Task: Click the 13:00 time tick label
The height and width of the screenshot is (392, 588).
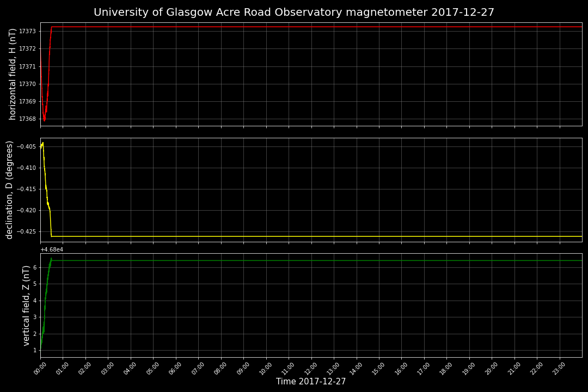Action: [x=333, y=369]
